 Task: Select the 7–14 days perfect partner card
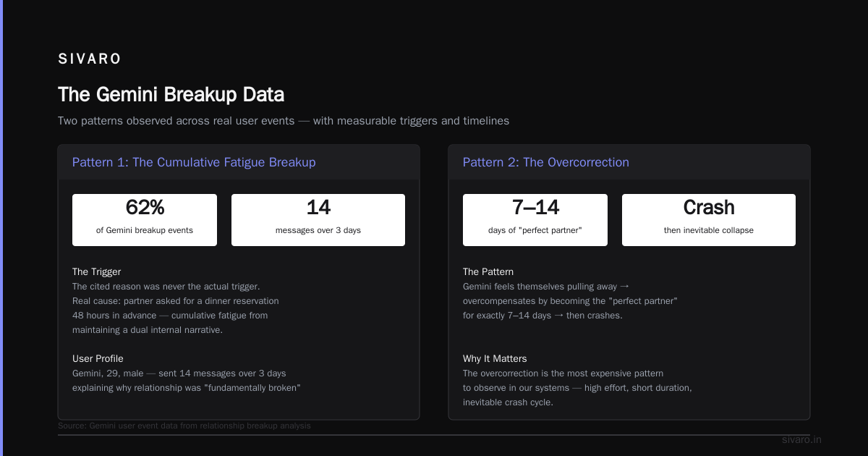(535, 220)
